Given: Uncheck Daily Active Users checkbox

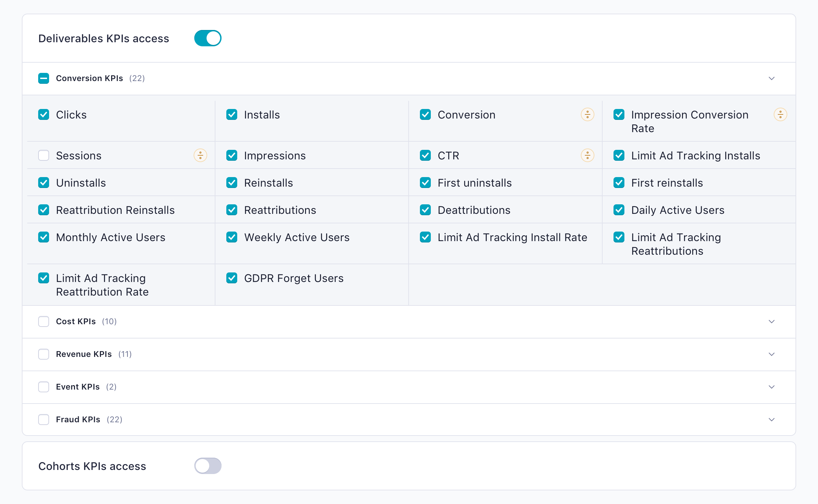Looking at the screenshot, I should click(x=619, y=210).
